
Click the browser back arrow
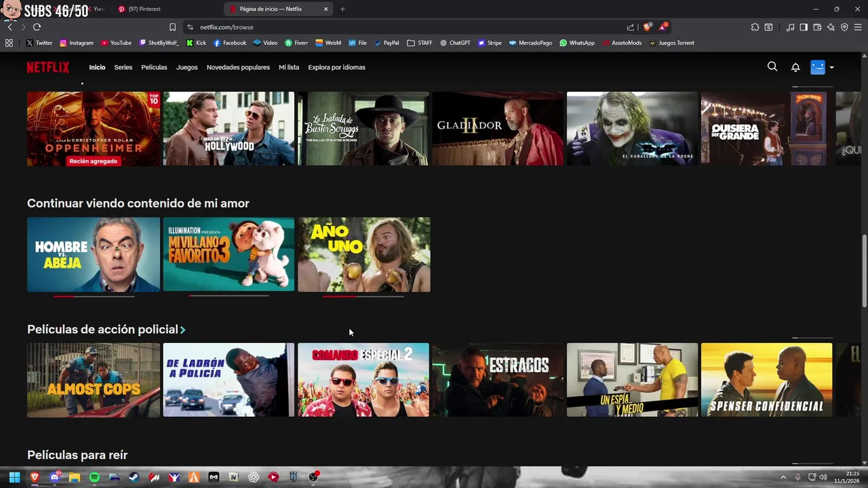(9, 27)
